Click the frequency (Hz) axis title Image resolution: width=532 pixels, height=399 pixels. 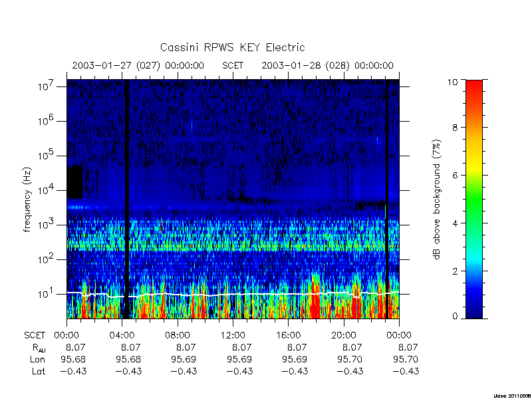(27, 199)
